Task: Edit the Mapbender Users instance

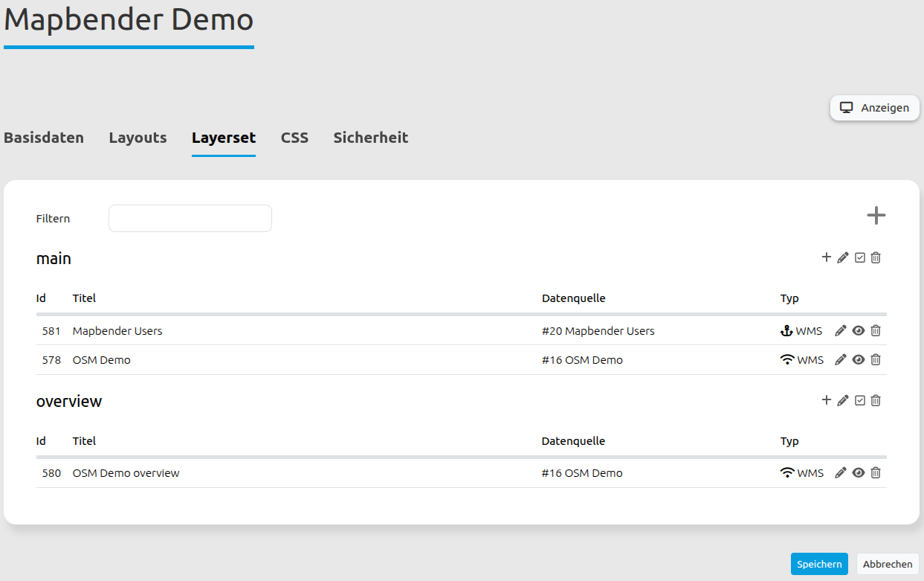Action: pyautogui.click(x=841, y=331)
